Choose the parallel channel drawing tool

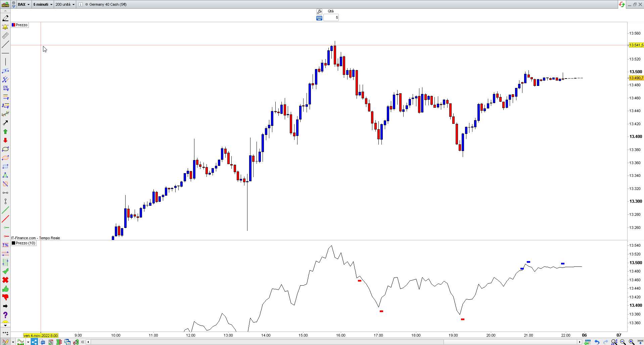tap(5, 71)
